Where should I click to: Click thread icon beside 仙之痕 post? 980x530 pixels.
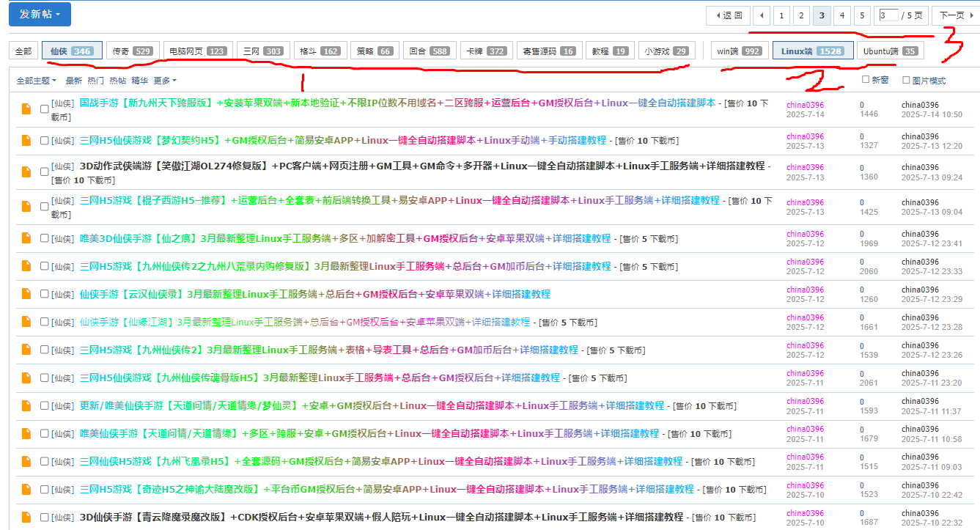click(x=26, y=238)
